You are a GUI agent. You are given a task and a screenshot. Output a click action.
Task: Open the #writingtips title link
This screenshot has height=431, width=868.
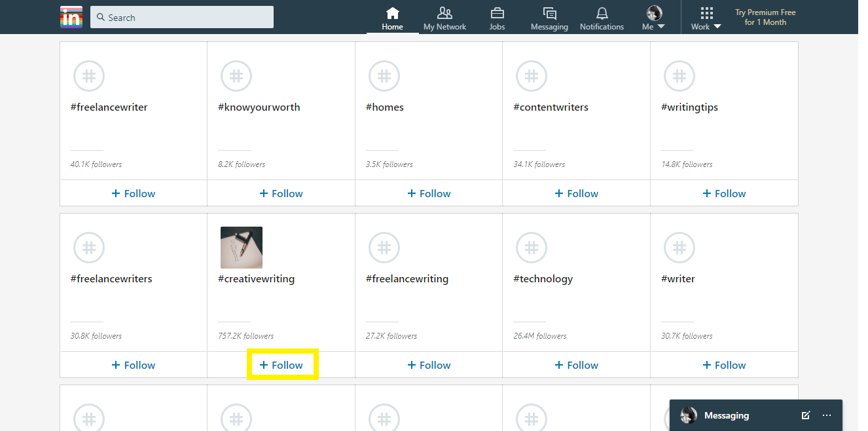(689, 107)
